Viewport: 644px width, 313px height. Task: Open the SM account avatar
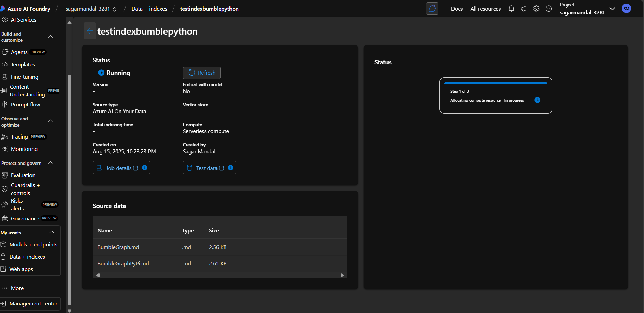626,9
